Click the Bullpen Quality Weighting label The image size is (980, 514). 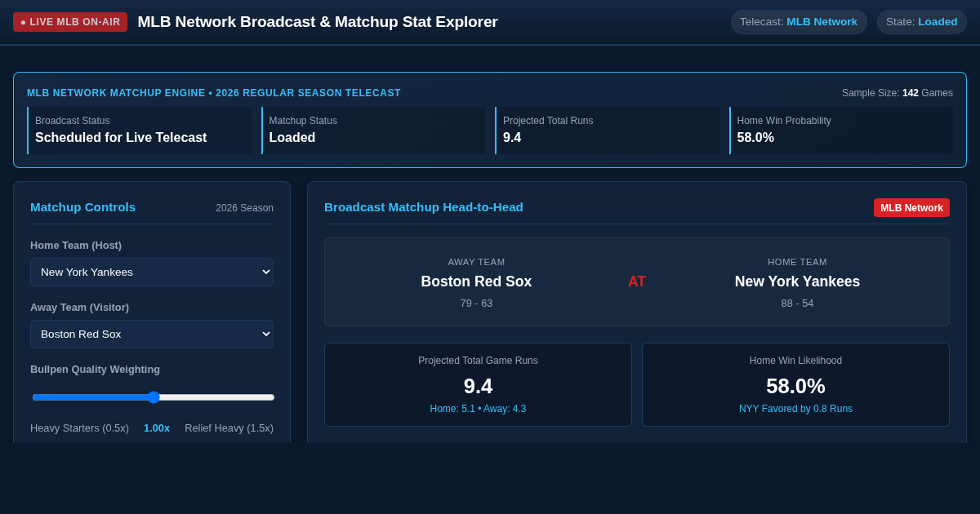tap(96, 369)
